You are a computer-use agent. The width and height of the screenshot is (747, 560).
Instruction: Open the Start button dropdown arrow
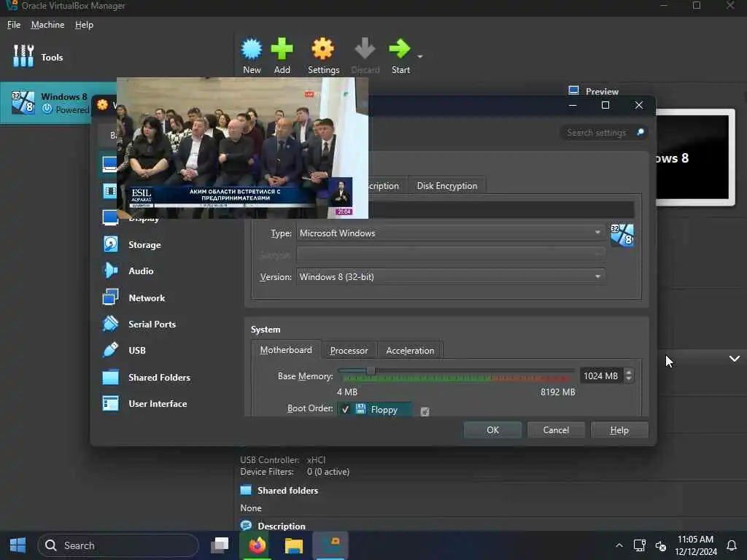[x=419, y=57]
